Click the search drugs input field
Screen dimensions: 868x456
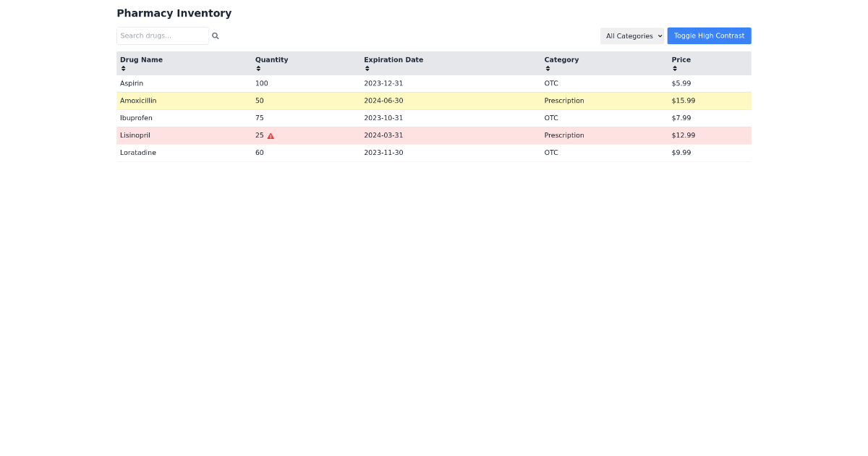pos(162,35)
